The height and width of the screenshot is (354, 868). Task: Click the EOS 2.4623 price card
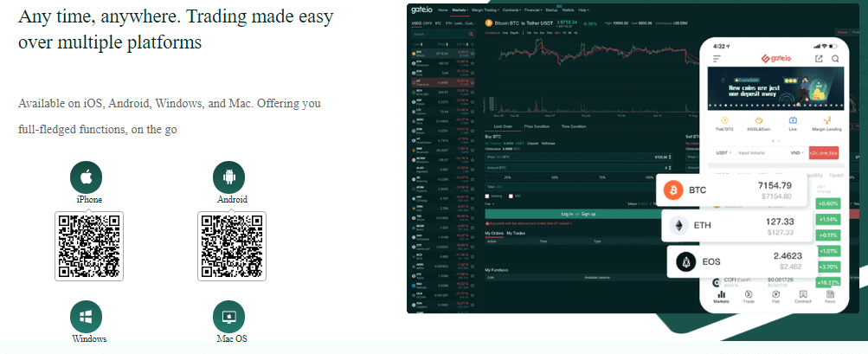pos(743,261)
